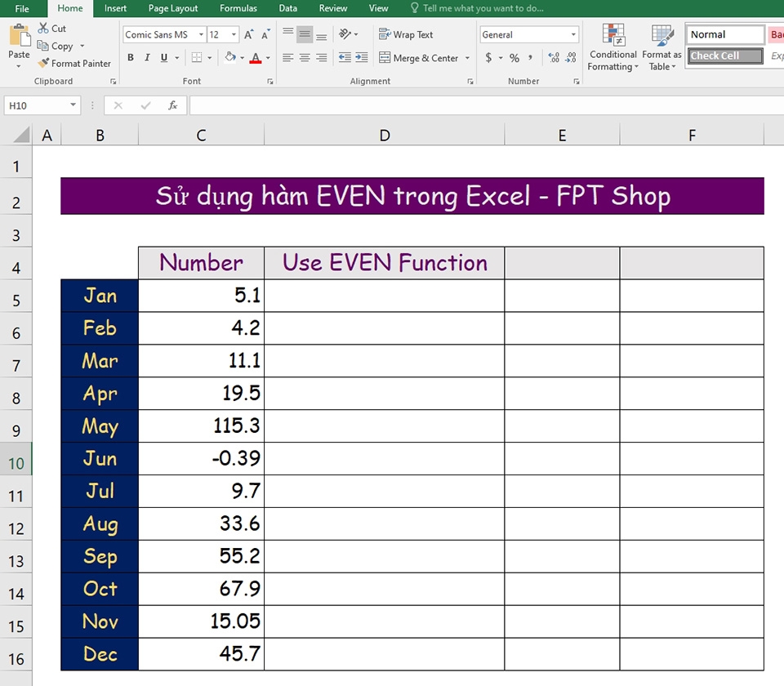Screen dimensions: 784x686
Task: Switch to the Insert tab
Action: (115, 8)
